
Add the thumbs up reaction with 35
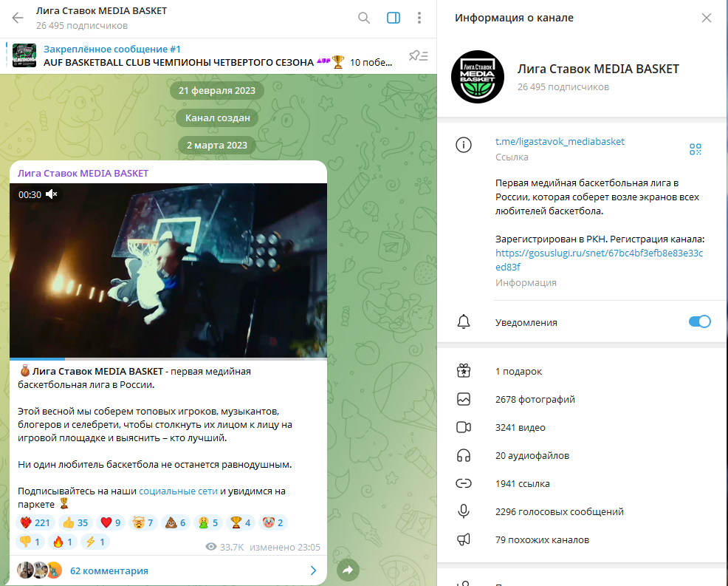pyautogui.click(x=75, y=522)
